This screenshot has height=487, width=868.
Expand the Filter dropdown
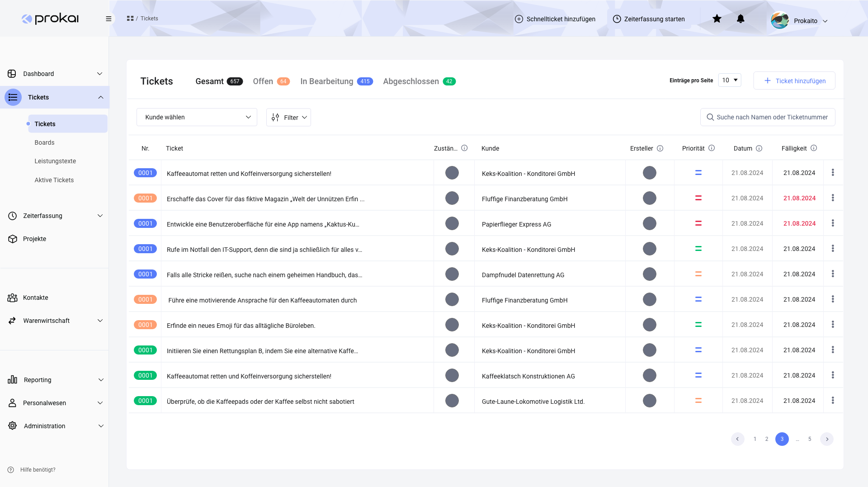tap(288, 118)
